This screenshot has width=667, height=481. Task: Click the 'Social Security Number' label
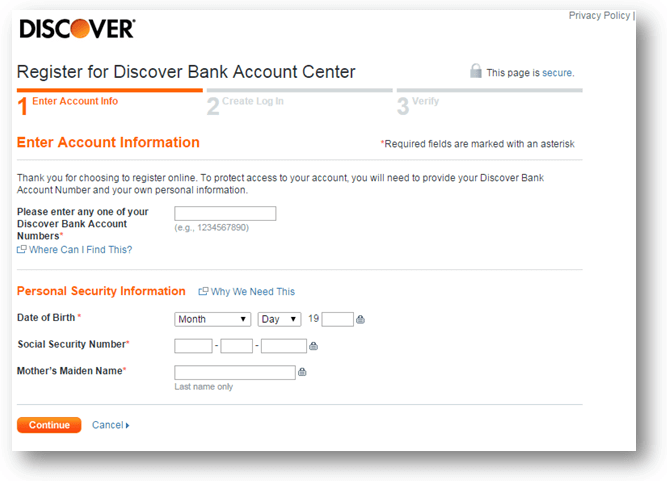[71, 344]
